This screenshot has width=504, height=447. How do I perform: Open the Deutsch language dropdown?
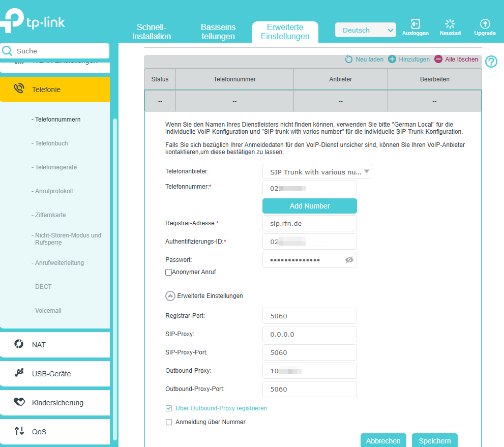click(366, 29)
